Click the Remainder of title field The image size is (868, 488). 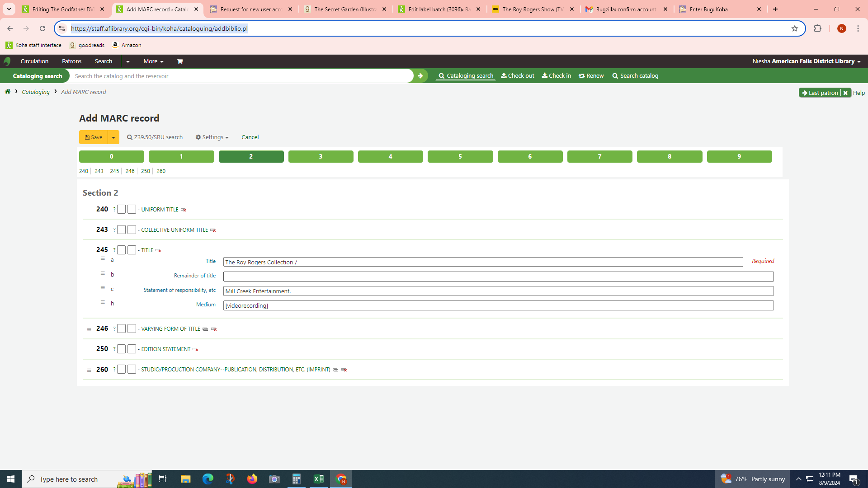point(498,276)
